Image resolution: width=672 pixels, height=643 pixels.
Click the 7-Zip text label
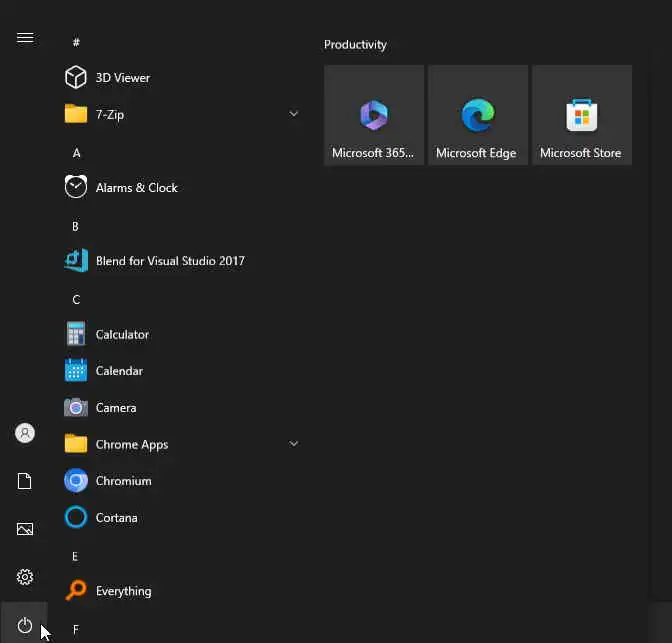(x=110, y=114)
